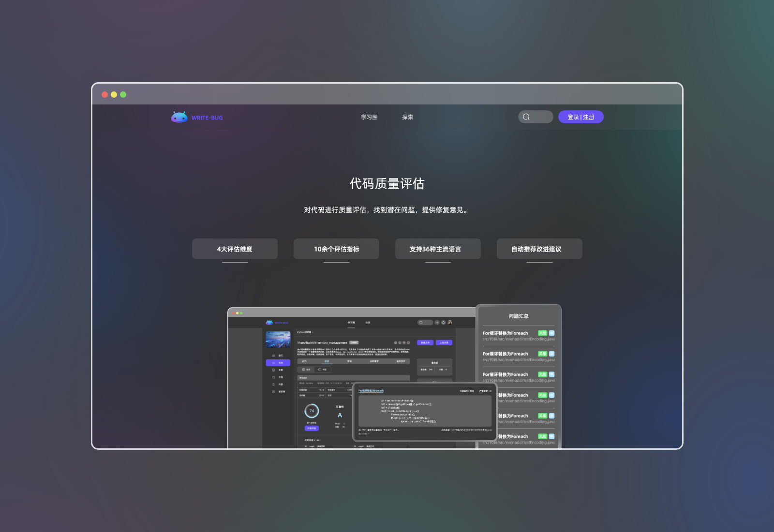
Task: Click the notification bell icon in embedded navbar
Action: coord(443,322)
